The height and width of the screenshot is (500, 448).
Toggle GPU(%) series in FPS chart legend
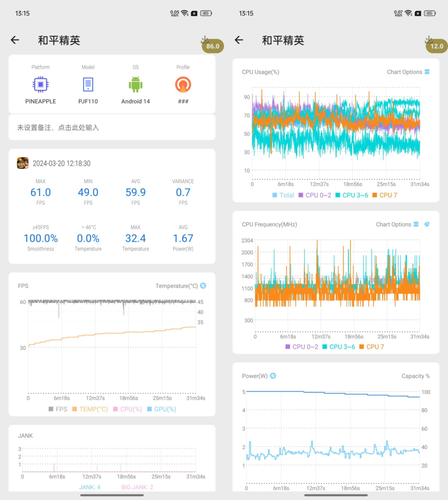161,409
